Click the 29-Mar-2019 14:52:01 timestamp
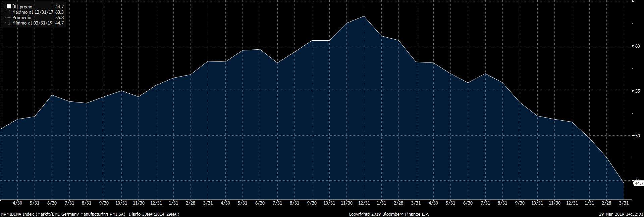Image resolution: width=644 pixels, height=217 pixels. [x=621, y=214]
